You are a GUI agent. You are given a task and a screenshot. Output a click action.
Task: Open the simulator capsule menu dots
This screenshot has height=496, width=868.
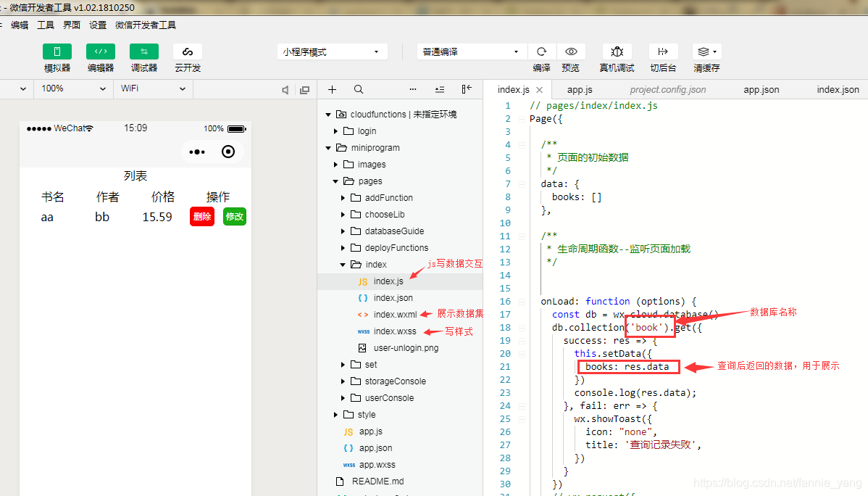tap(197, 152)
